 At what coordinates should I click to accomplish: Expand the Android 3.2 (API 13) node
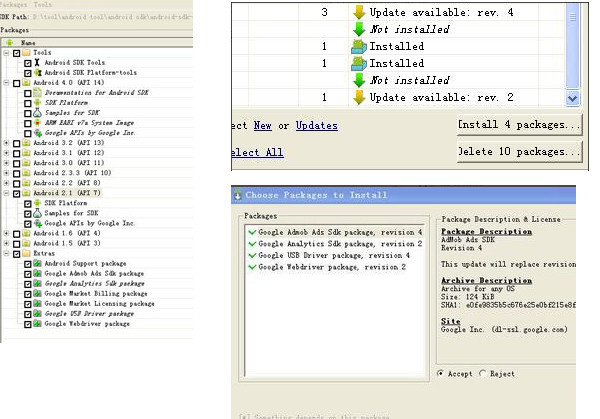pos(7,143)
